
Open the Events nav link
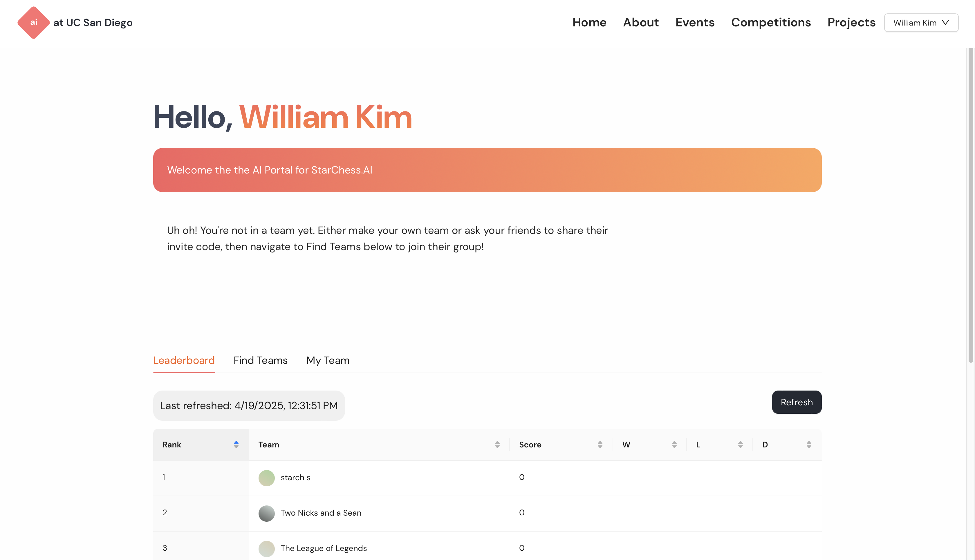point(695,22)
